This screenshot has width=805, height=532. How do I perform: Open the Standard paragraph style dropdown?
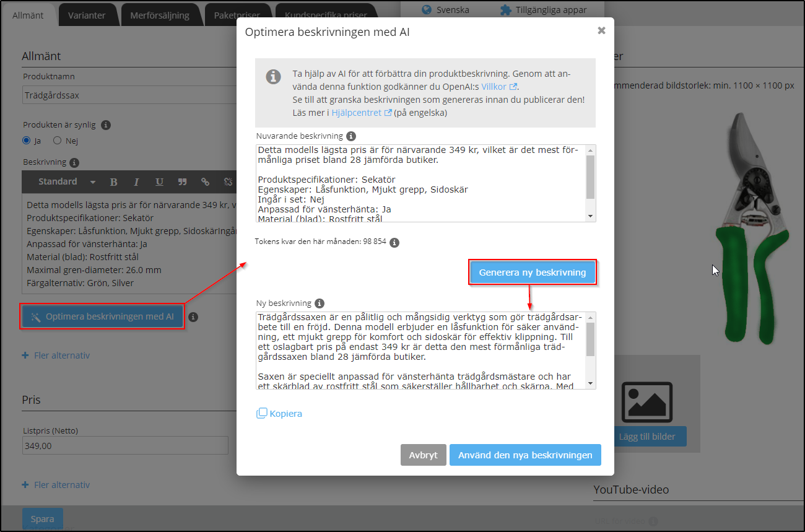(65, 181)
